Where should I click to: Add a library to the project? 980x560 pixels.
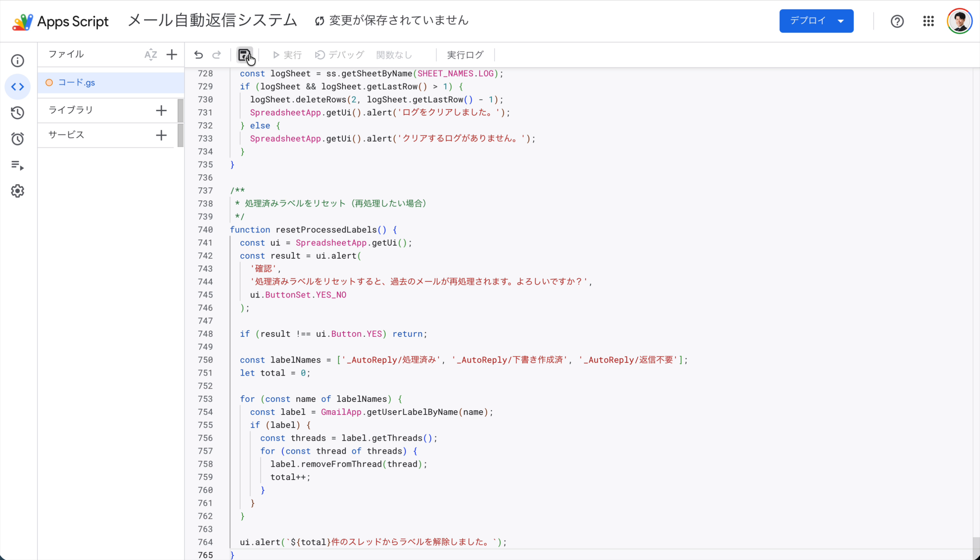[161, 110]
